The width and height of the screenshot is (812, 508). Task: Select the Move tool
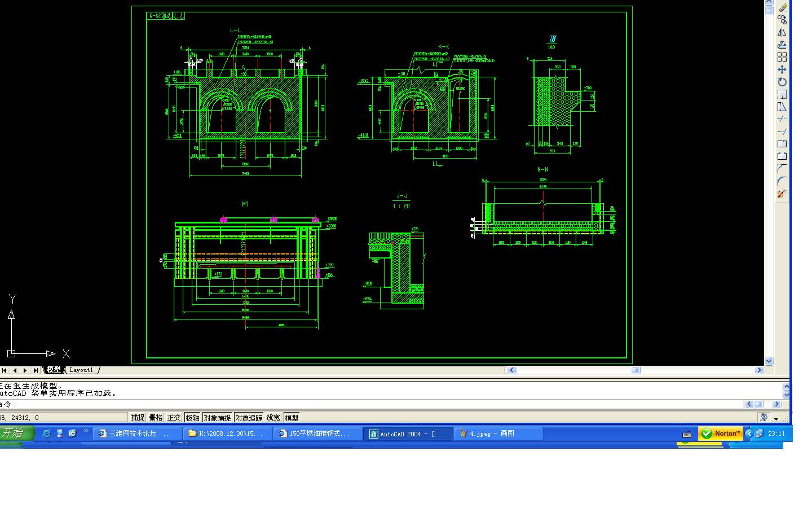click(x=782, y=69)
